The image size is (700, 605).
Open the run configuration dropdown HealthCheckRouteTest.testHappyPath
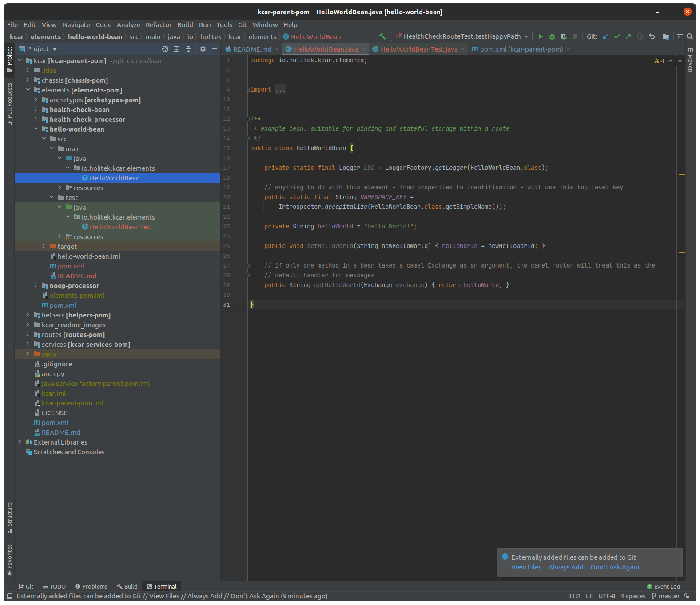point(462,36)
